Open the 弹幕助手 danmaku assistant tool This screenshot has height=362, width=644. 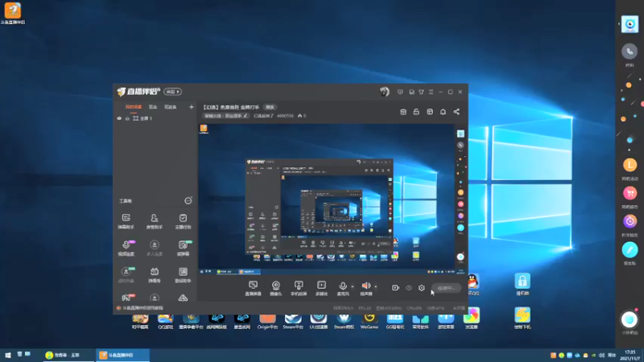126,221
